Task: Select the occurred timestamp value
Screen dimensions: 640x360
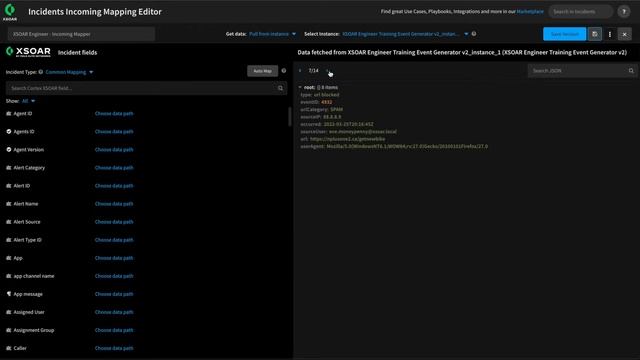Action: [349, 124]
